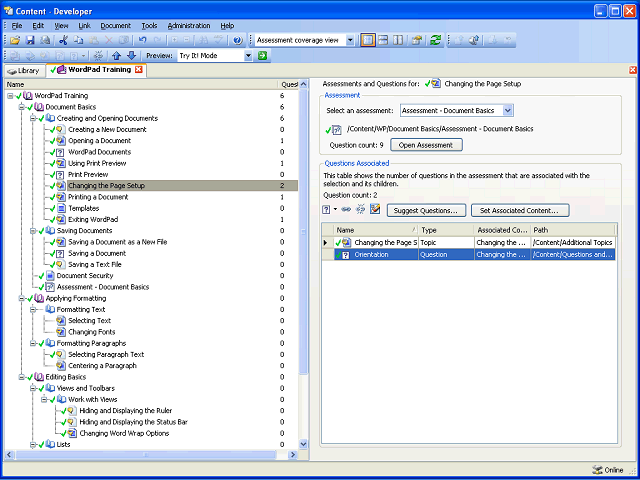Collapse Creating and Opening Documents node
Image resolution: width=640 pixels, height=480 pixels.
click(x=33, y=118)
